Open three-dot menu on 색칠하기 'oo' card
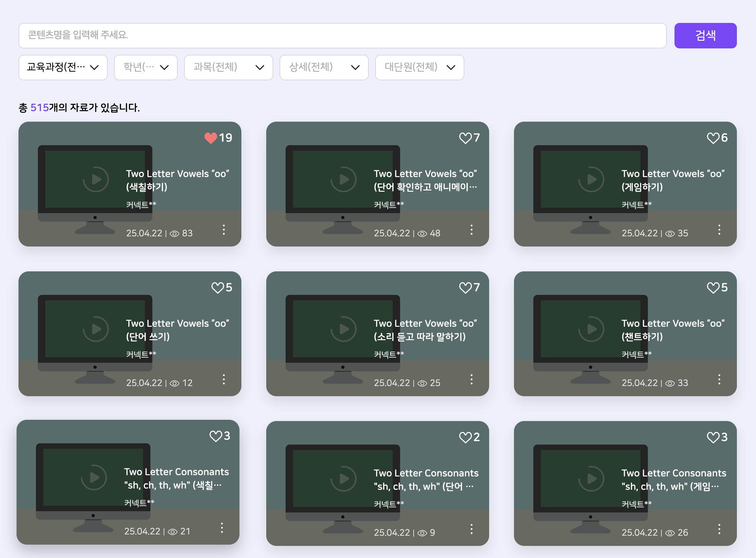 point(224,230)
